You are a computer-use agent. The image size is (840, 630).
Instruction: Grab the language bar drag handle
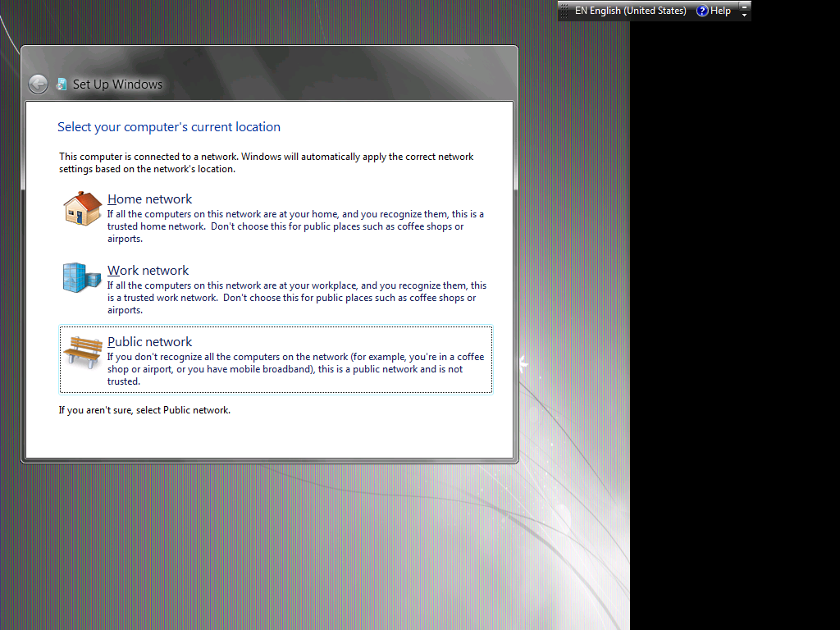tap(564, 11)
